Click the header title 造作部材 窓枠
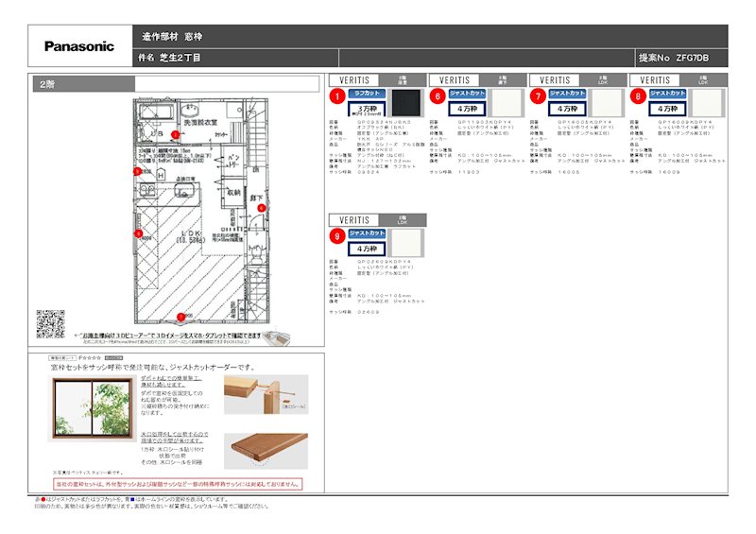This screenshot has height=534, width=756. pyautogui.click(x=172, y=36)
